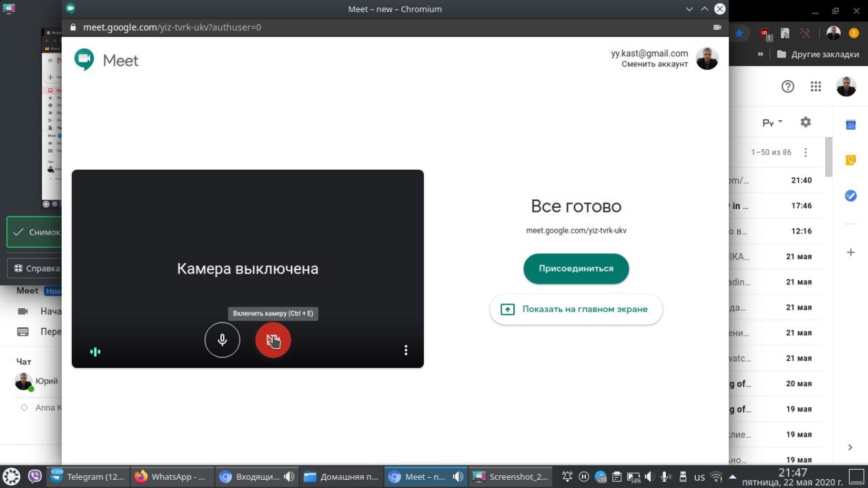The image size is (868, 488).
Task: Click the Присоединиться button
Action: (576, 269)
